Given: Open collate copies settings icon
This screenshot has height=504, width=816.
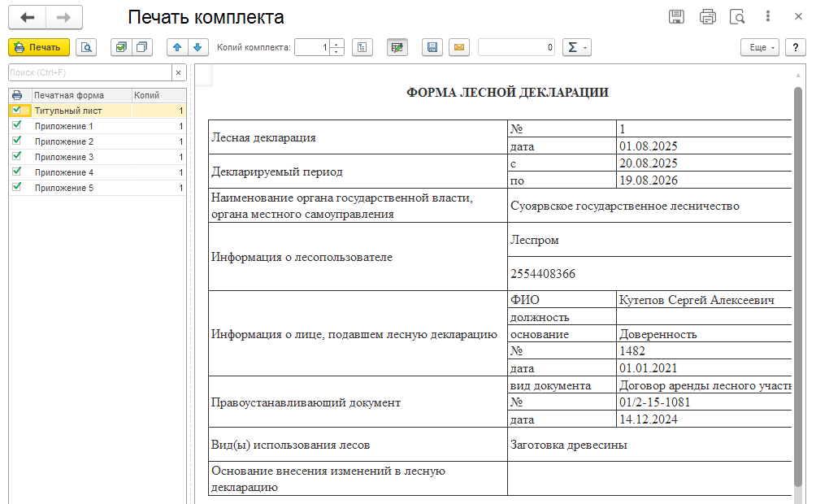Looking at the screenshot, I should tap(362, 47).
